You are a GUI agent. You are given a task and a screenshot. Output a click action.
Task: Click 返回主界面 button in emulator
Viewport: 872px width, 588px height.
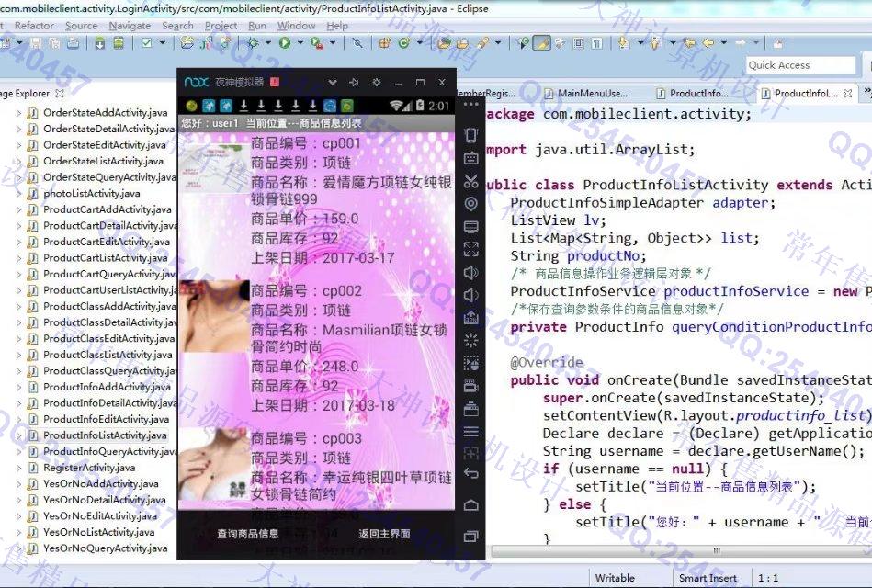[384, 534]
